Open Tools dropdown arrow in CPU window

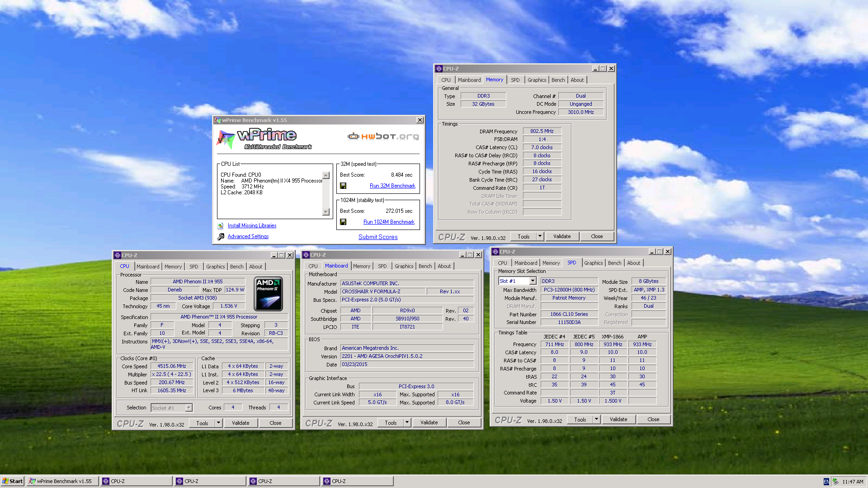(218, 423)
